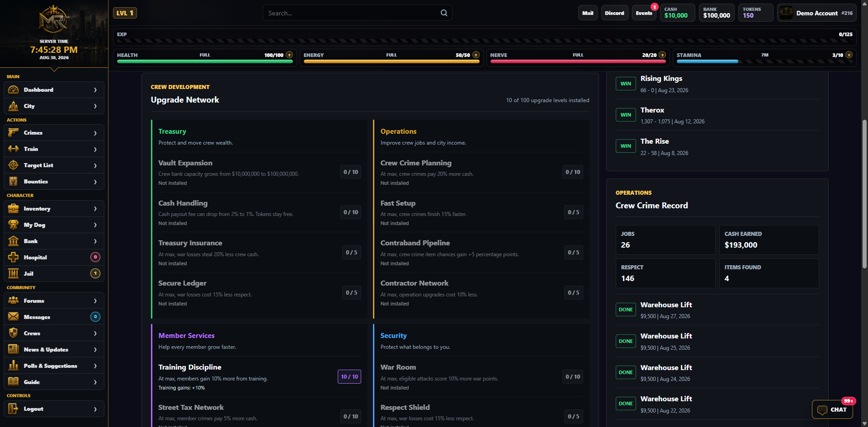Open the Hospital menu item
The height and width of the screenshot is (427, 868).
pos(54,258)
